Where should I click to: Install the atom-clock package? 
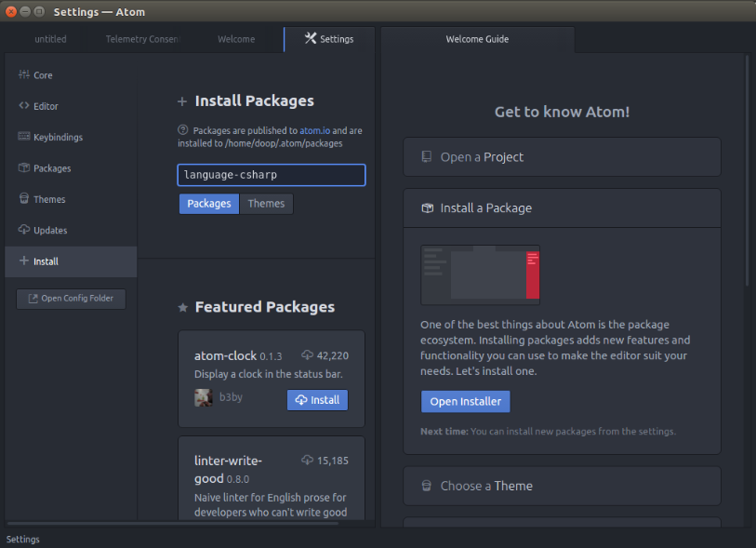pyautogui.click(x=317, y=400)
